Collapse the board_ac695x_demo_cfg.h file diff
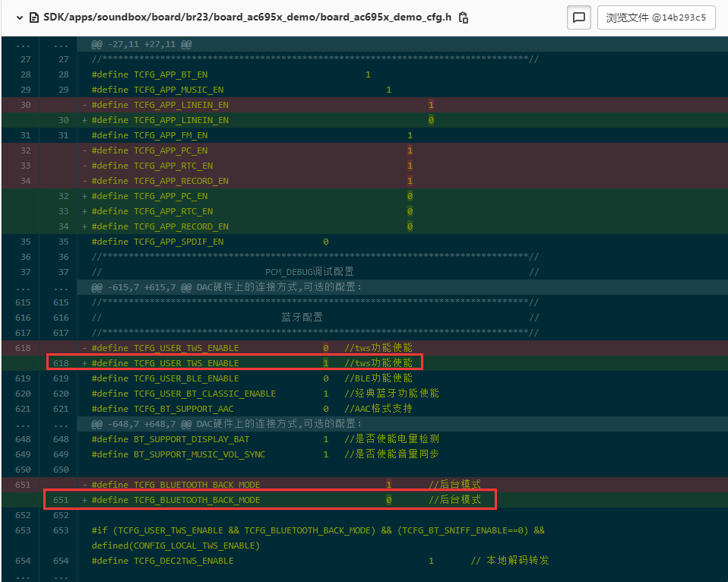This screenshot has height=582, width=728. coord(20,17)
